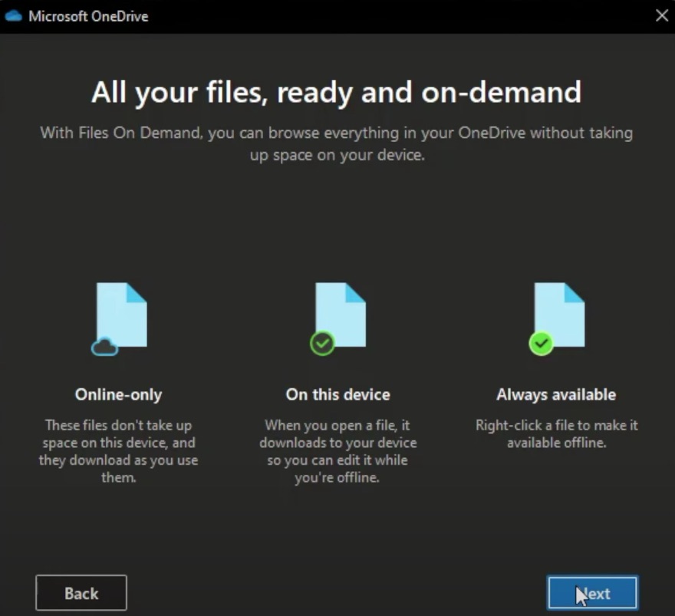The height and width of the screenshot is (616, 675).
Task: Click the Online-only heading text
Action: (x=118, y=394)
